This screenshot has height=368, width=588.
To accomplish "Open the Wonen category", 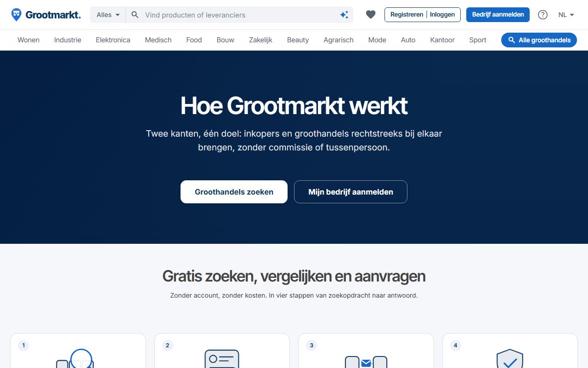I will point(28,40).
